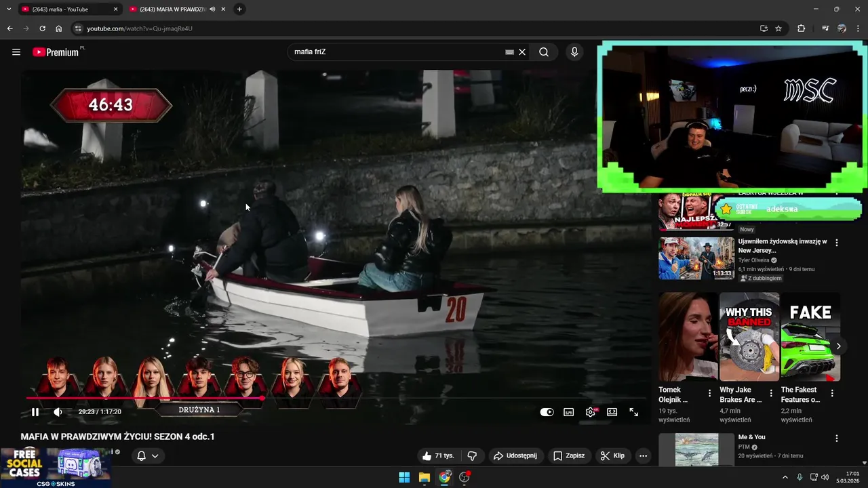This screenshot has height=488, width=868.
Task: Click the 29:23 / 1:17:20 time display
Action: pyautogui.click(x=100, y=412)
